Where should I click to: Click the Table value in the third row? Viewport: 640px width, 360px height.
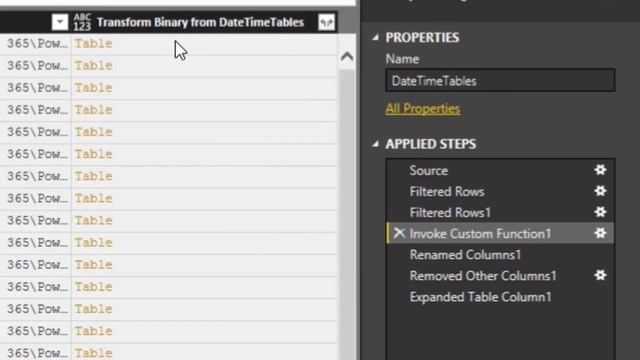click(x=93, y=88)
